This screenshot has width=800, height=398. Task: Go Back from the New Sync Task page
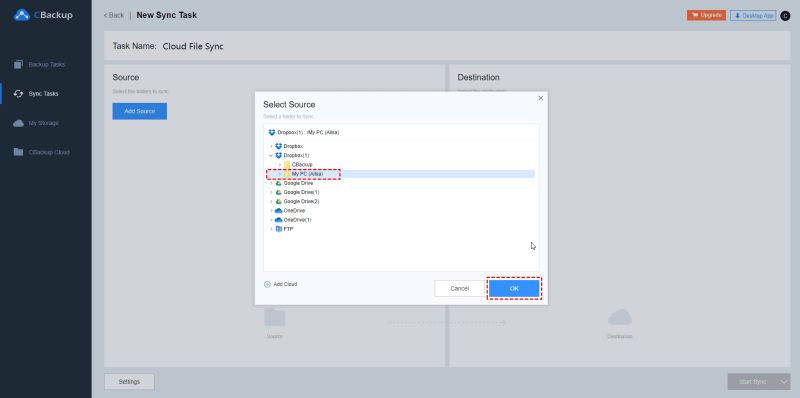(114, 15)
